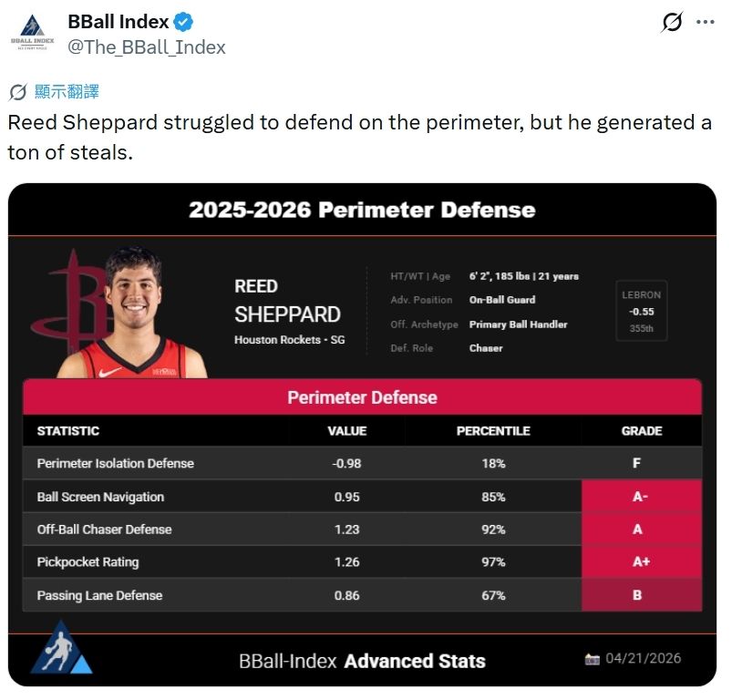Click the A- grade cell

[641, 497]
